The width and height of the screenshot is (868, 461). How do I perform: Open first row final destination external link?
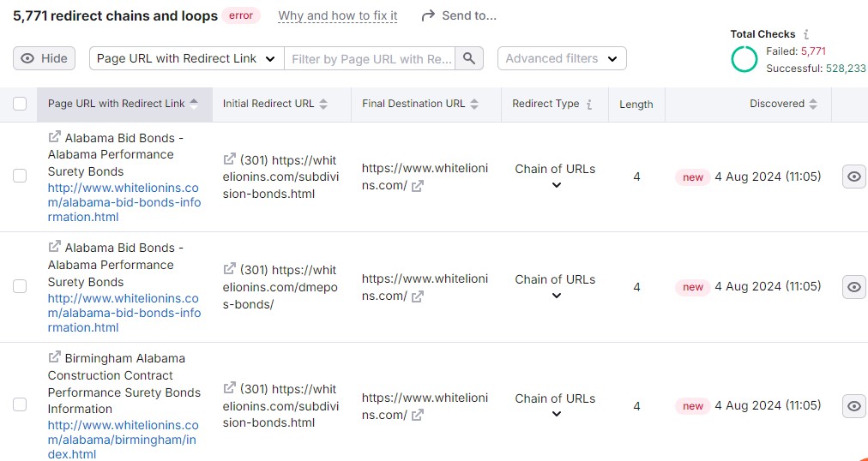coord(418,186)
